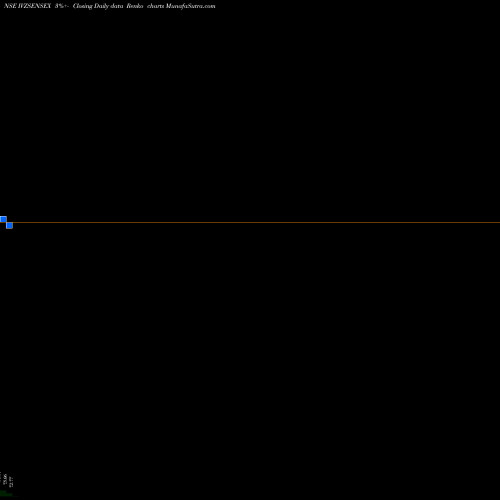Screen dimensions: 500x500
Task: Click the taller green volume bar
Action: coord(3,492)
